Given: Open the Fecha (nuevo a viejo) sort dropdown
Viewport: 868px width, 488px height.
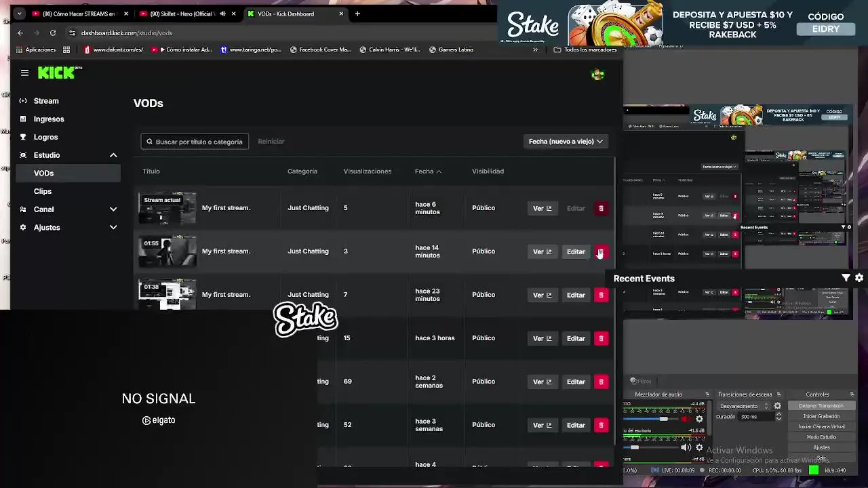Looking at the screenshot, I should pyautogui.click(x=566, y=142).
